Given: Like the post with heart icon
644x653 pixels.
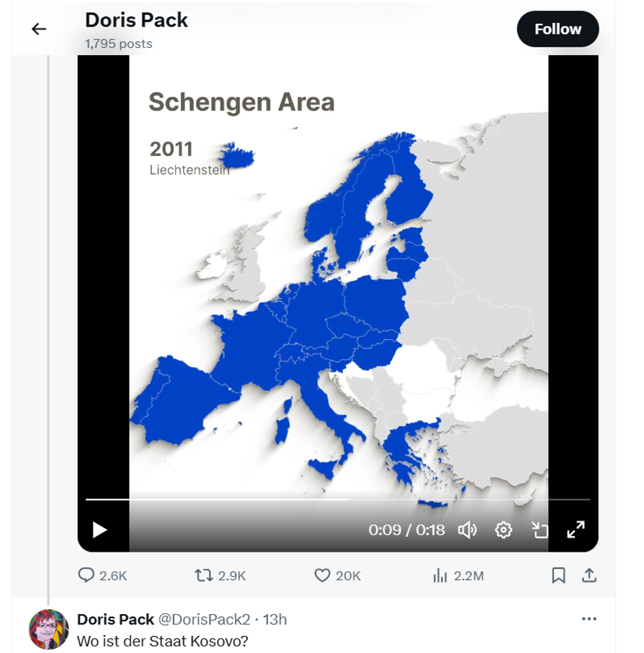Looking at the screenshot, I should coord(322,575).
